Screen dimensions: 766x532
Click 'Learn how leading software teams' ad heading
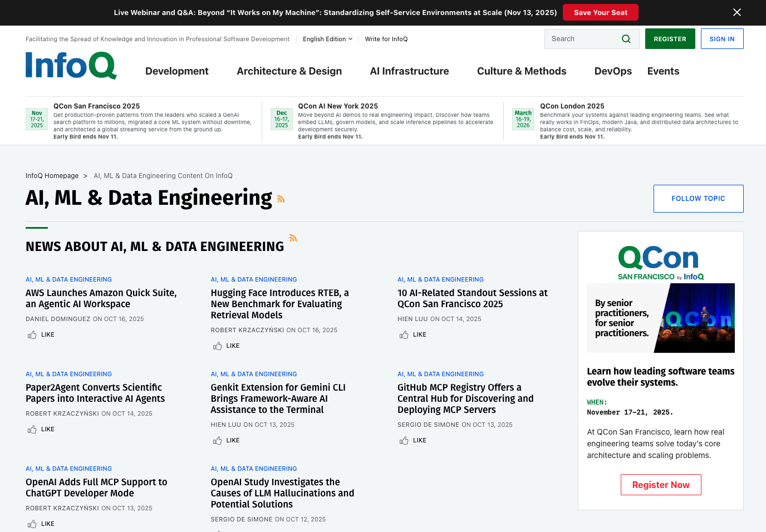pos(661,377)
